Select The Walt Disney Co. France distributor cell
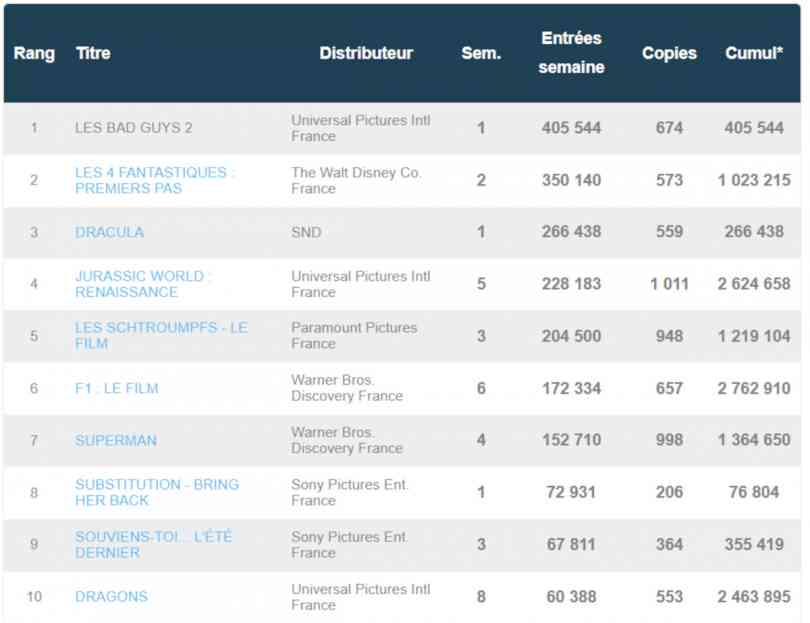The width and height of the screenshot is (810, 623). click(x=356, y=180)
